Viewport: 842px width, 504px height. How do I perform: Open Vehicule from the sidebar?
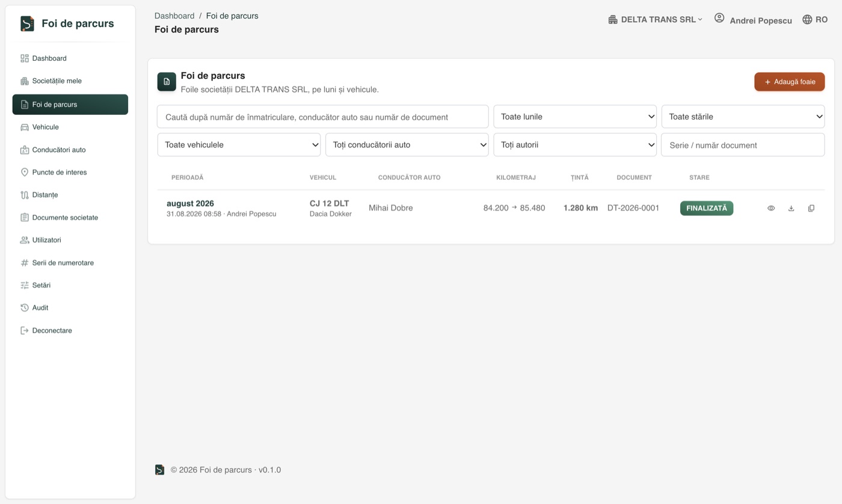pos(70,127)
